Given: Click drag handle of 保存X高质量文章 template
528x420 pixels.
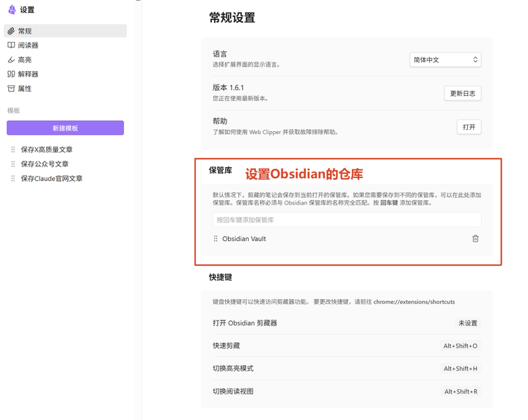Looking at the screenshot, I should (x=12, y=150).
